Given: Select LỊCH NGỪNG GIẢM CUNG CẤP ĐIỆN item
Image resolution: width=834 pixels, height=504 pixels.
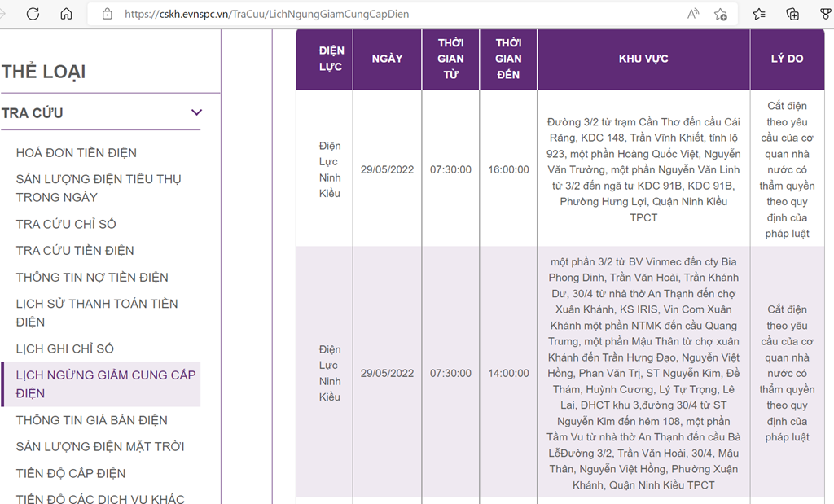Looking at the screenshot, I should [x=102, y=384].
